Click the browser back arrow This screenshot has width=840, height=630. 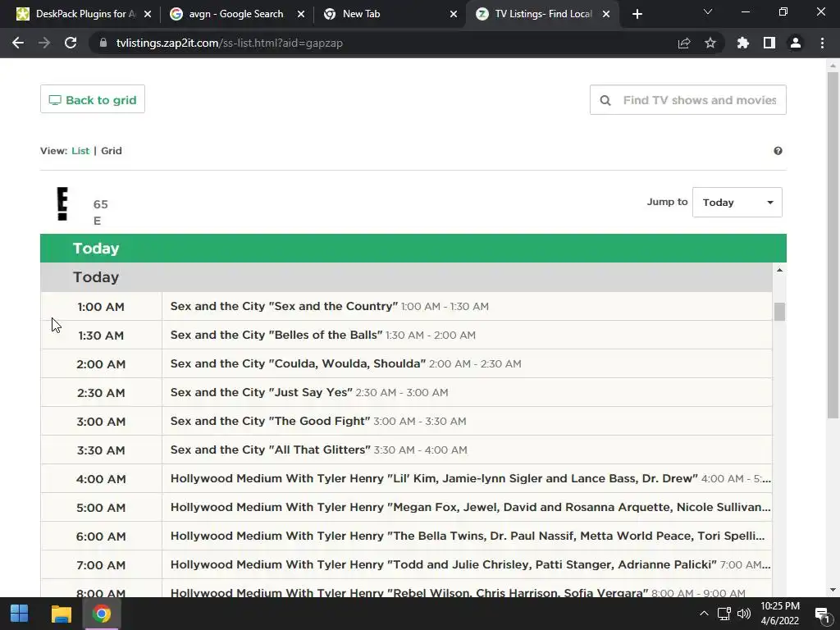point(18,43)
